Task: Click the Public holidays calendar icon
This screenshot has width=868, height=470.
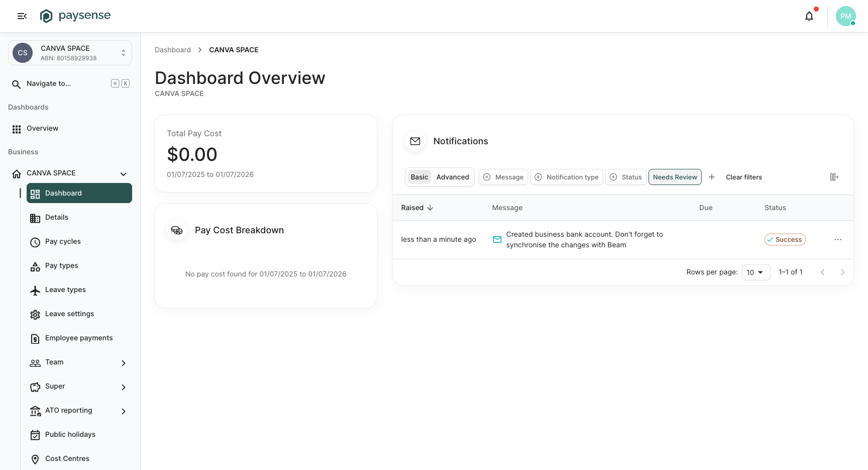Action: [x=35, y=435]
